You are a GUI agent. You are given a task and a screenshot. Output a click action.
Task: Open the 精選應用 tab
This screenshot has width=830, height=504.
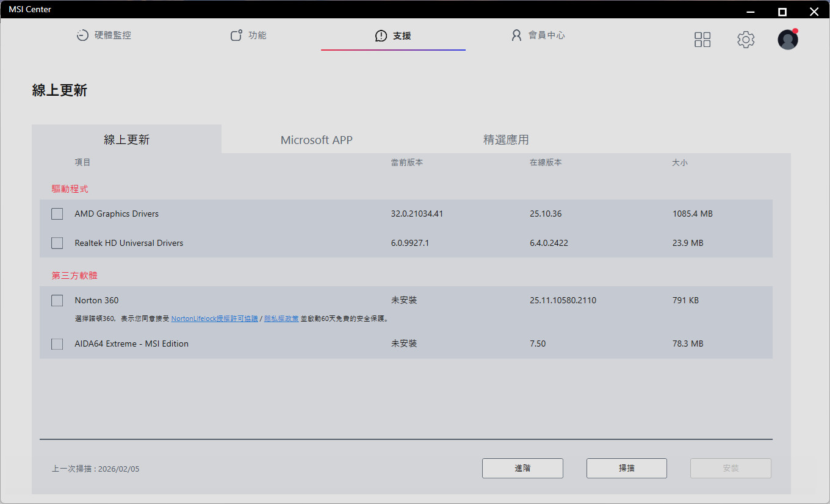pos(505,140)
